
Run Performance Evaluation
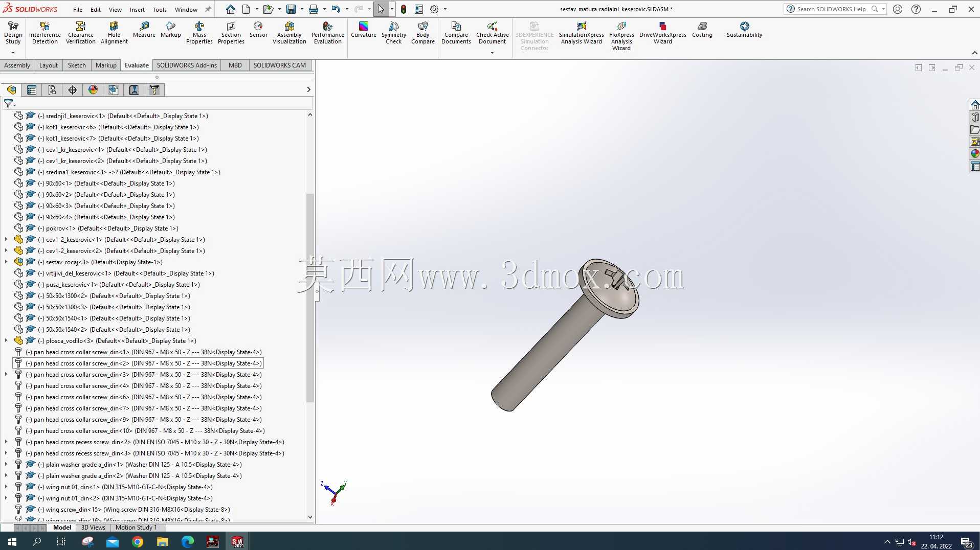click(x=328, y=34)
